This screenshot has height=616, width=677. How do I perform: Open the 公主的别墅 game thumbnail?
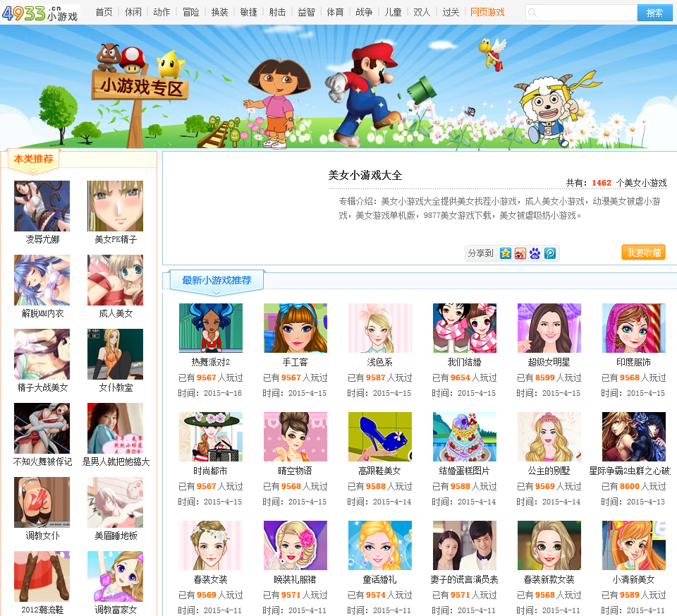click(549, 437)
